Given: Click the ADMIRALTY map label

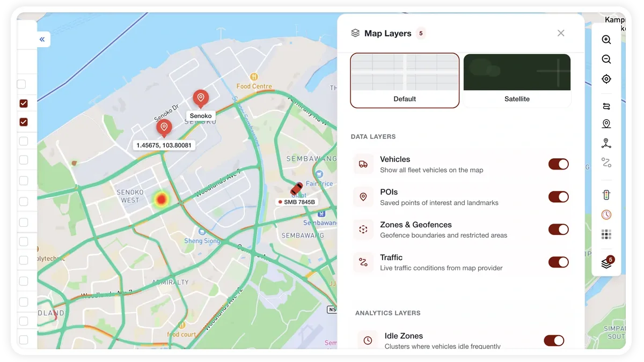Looking at the screenshot, I should 170,282.
